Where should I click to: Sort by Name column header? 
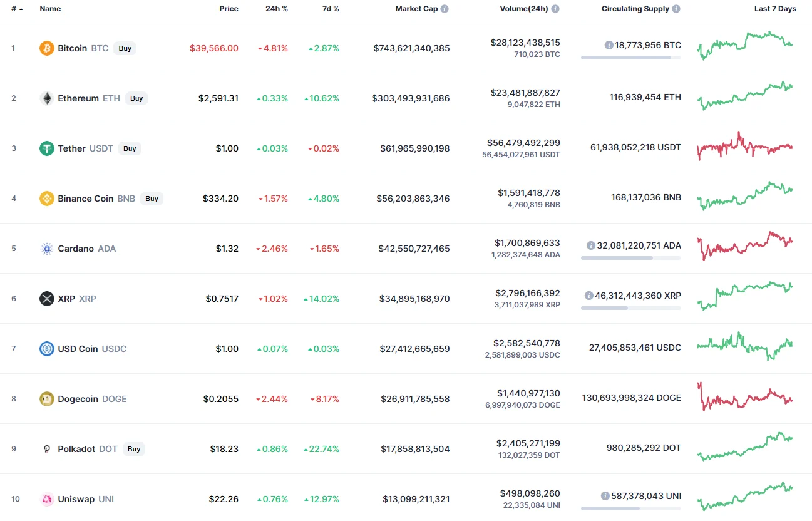click(50, 9)
